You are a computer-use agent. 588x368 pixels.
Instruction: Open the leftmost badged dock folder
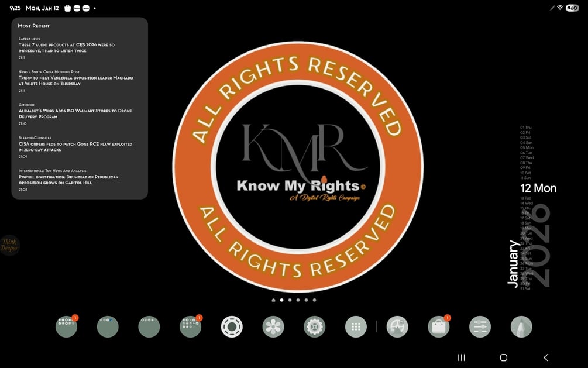point(66,326)
